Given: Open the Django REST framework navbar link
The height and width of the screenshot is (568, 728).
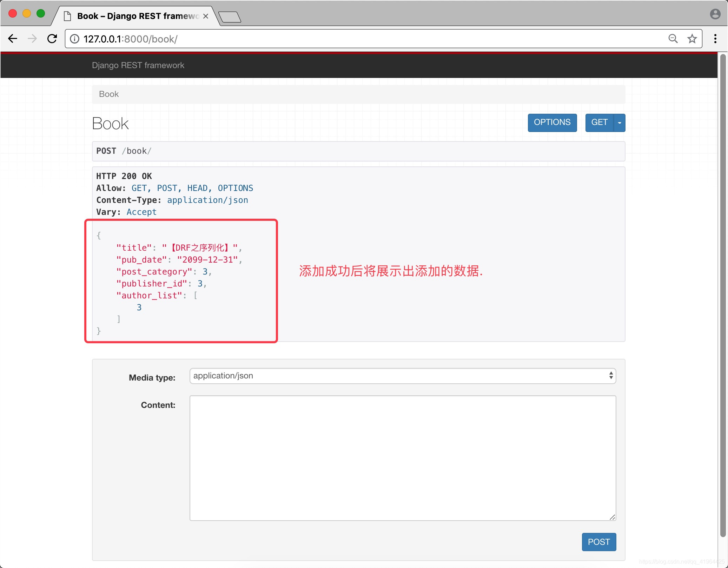Looking at the screenshot, I should click(138, 65).
